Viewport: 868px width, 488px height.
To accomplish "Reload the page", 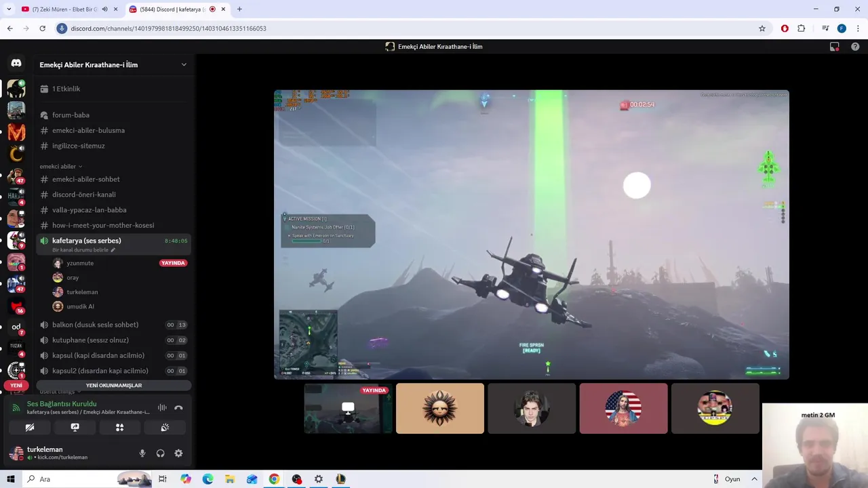I will [x=42, y=28].
